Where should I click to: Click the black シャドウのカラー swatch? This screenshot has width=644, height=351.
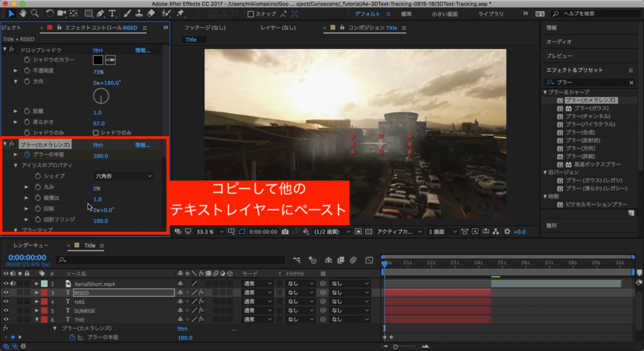coord(98,60)
